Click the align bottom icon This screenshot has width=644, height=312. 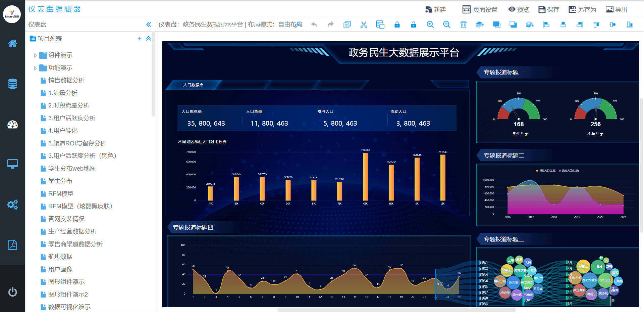click(630, 25)
